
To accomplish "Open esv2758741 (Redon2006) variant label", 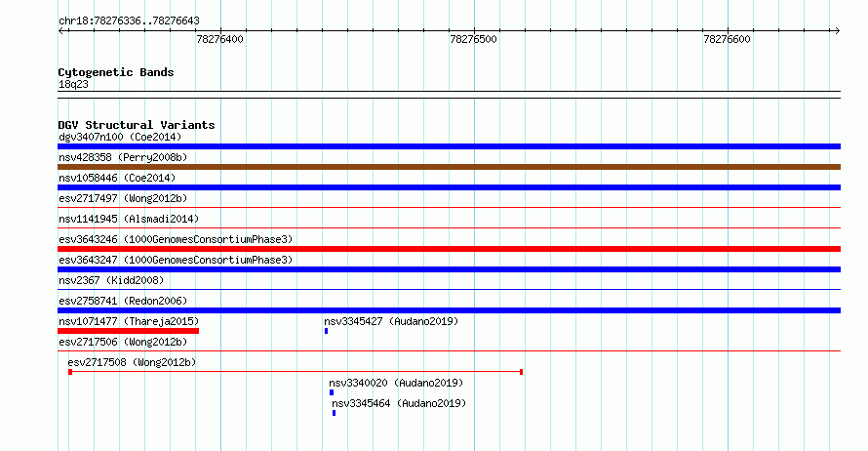I will (x=123, y=301).
